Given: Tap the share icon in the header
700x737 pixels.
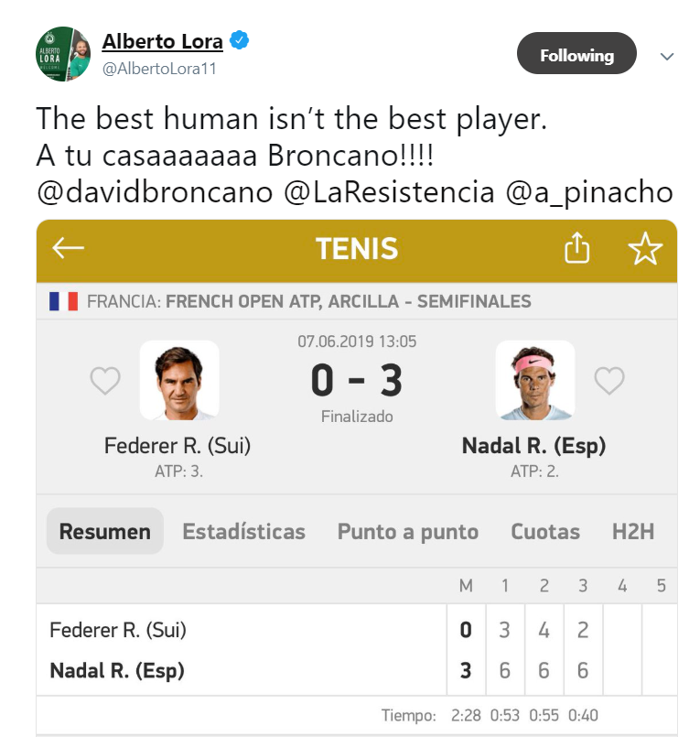Looking at the screenshot, I should [x=576, y=249].
